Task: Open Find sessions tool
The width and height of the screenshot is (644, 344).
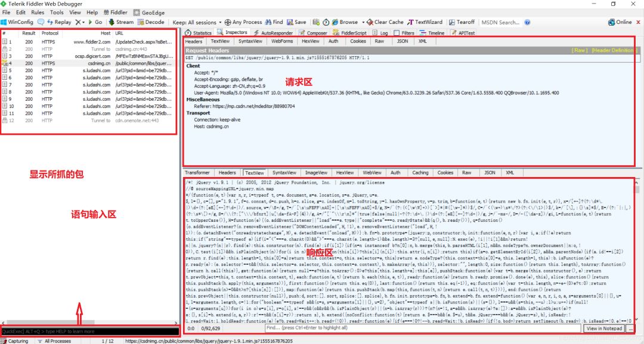Action: 274,22
